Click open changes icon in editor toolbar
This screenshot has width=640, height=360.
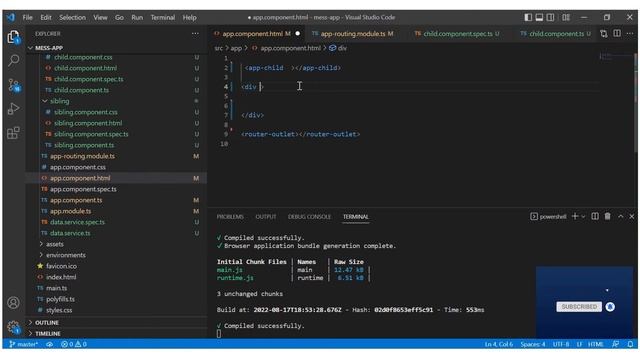604,34
